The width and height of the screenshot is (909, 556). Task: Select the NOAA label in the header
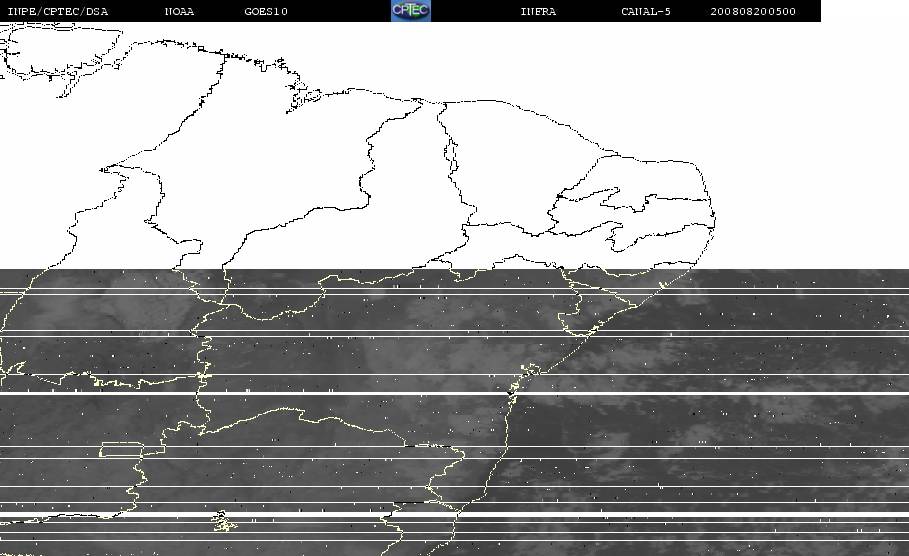179,11
